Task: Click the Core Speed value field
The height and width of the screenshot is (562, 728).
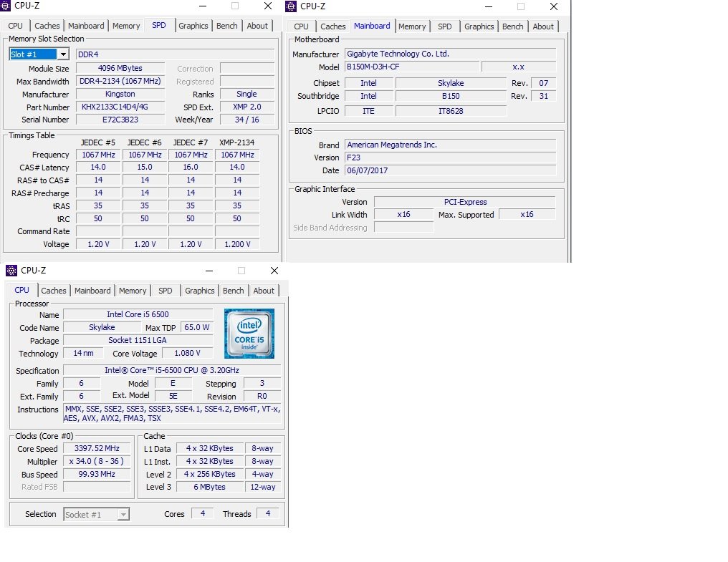Action: pos(97,449)
